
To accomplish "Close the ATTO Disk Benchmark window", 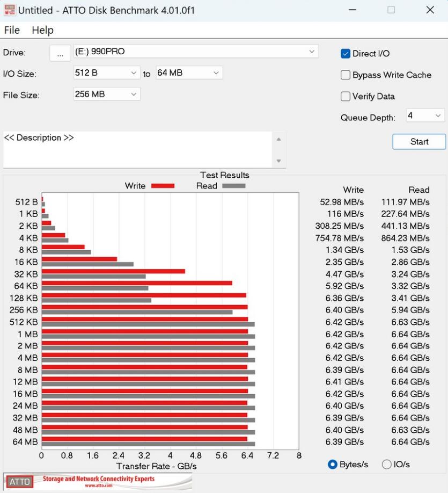I will pos(430,10).
